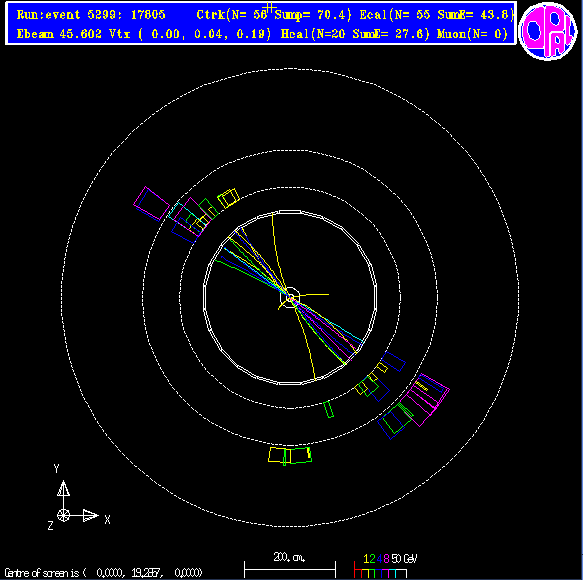This screenshot has height=580, width=583.
Task: Click the blue 4 GeV legend label
Action: [x=379, y=559]
